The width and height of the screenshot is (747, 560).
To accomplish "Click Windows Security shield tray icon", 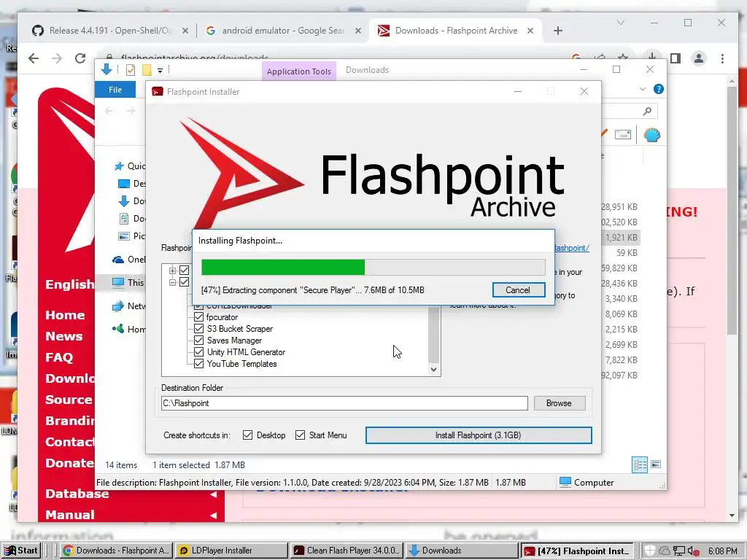I will tap(649, 551).
